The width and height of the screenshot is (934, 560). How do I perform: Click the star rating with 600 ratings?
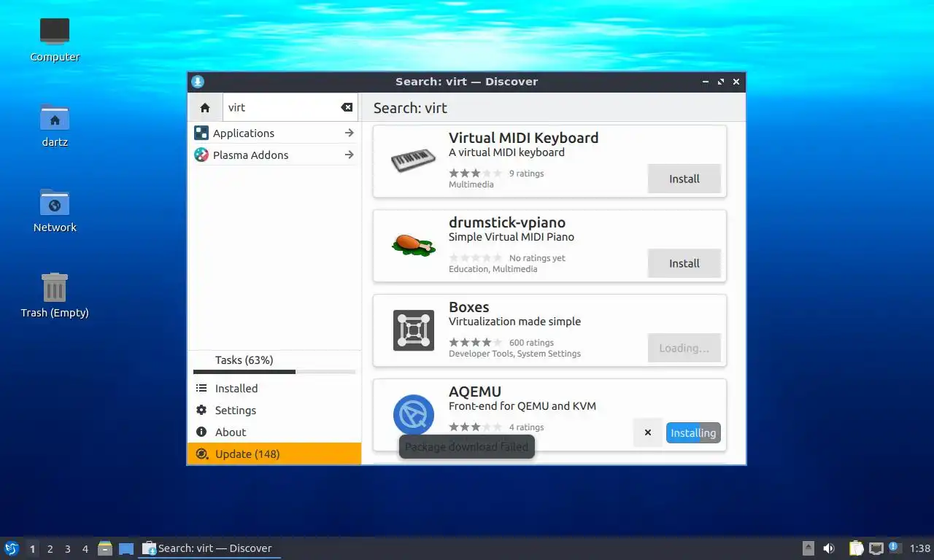coord(476,343)
